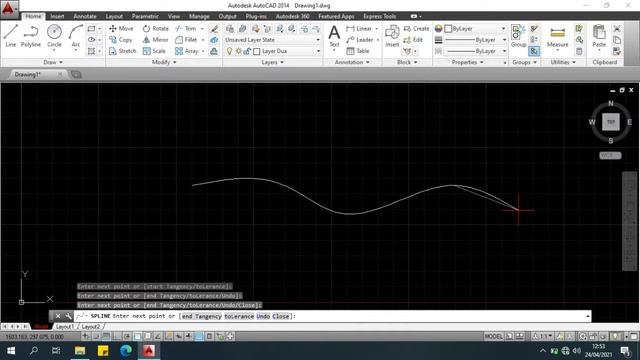Click the Trim tool
The image size is (640, 360).
(186, 29)
